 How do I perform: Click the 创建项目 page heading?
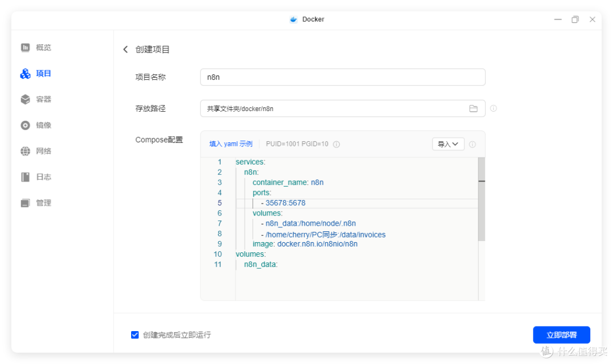(x=153, y=49)
